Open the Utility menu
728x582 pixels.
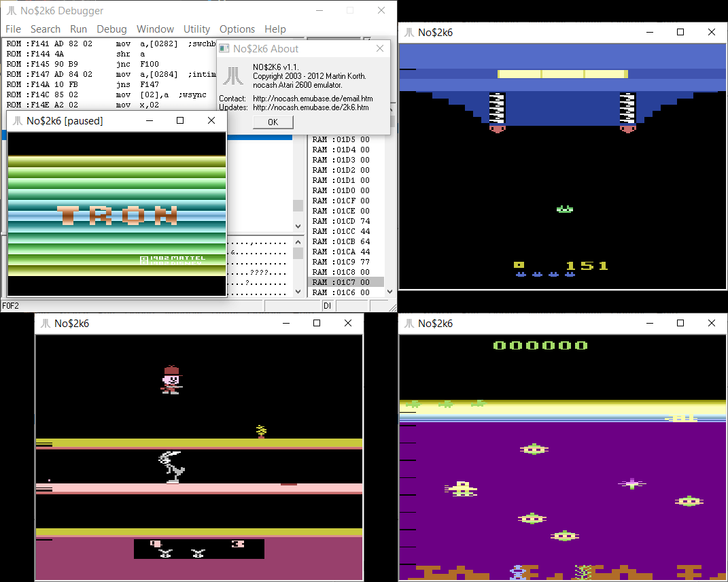196,29
